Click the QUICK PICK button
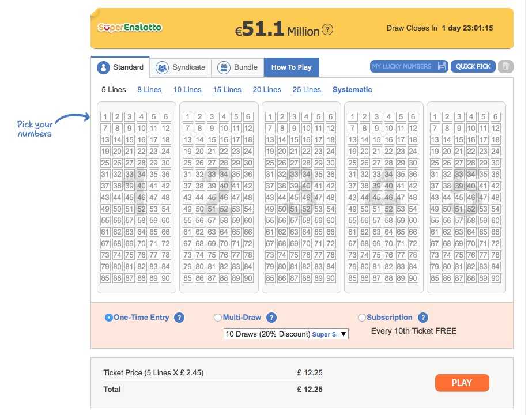 pos(473,66)
